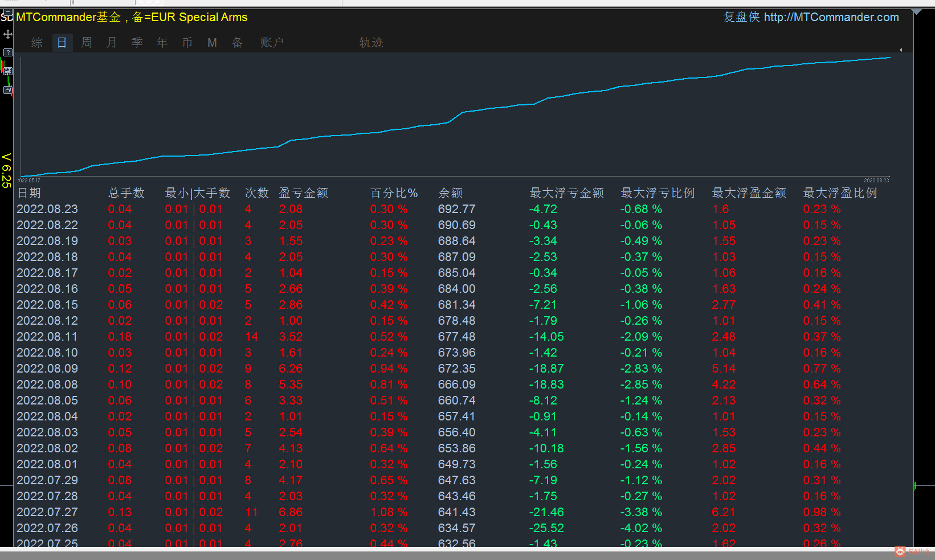Open the 轨迹 trajectory tab

[371, 43]
